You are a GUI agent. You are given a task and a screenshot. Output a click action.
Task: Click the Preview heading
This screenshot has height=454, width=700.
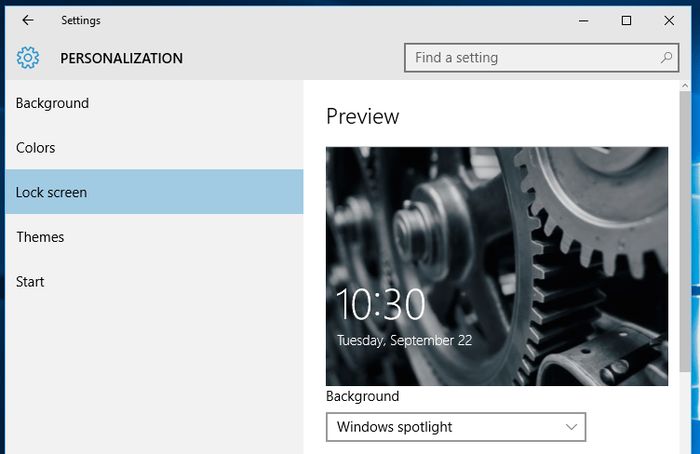click(x=362, y=117)
